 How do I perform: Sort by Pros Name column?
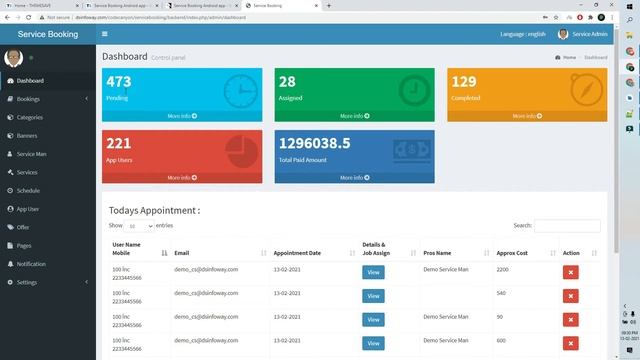click(x=456, y=253)
